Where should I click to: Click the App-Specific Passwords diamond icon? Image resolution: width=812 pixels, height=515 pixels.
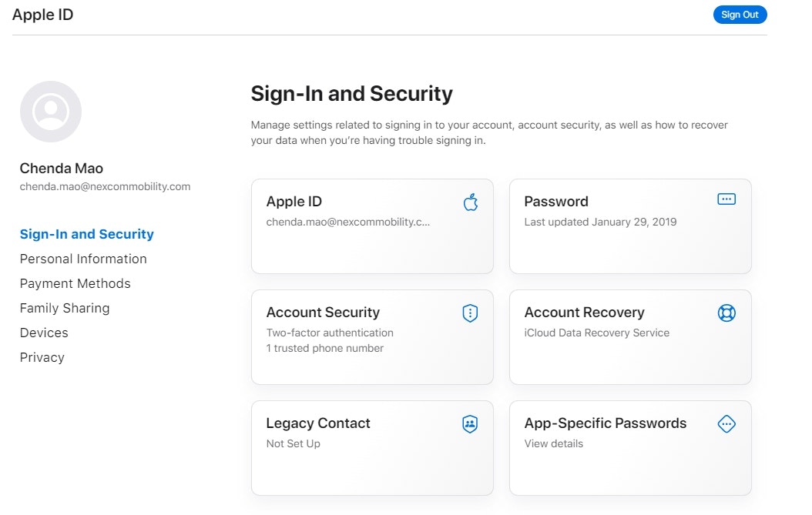coord(726,423)
